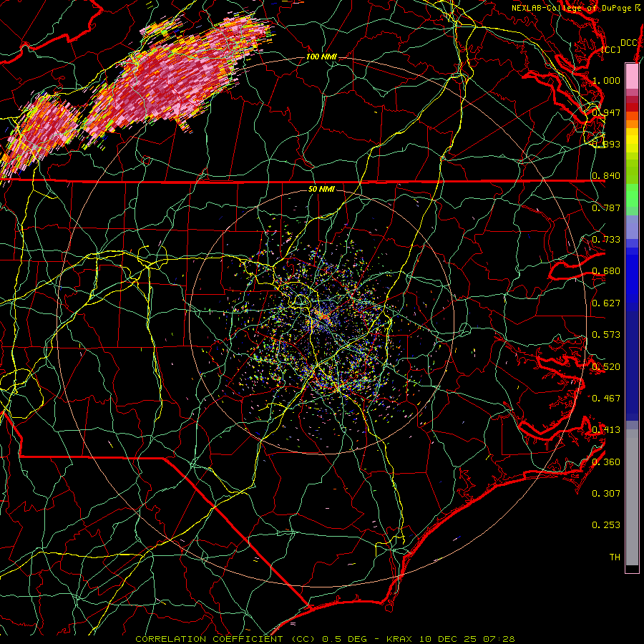Click the DCC product label
This screenshot has width=644, height=644.
point(628,43)
